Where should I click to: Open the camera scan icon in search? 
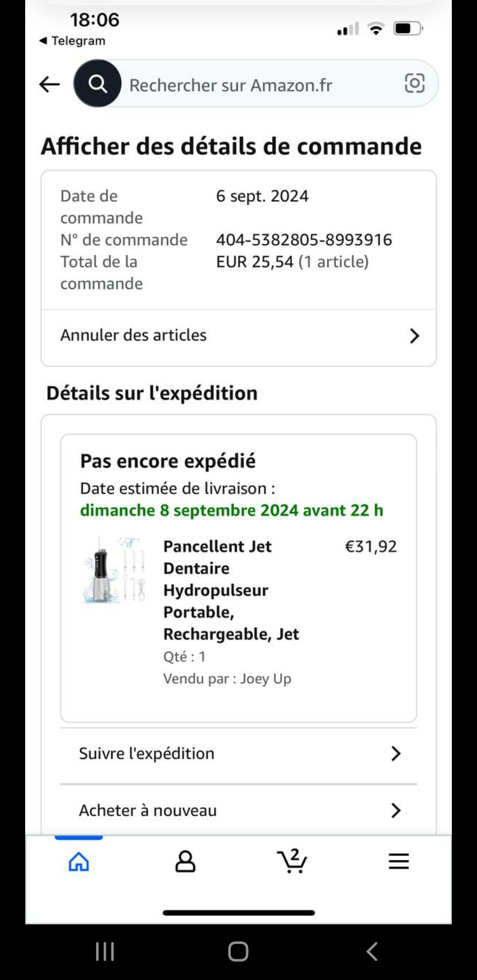414,83
